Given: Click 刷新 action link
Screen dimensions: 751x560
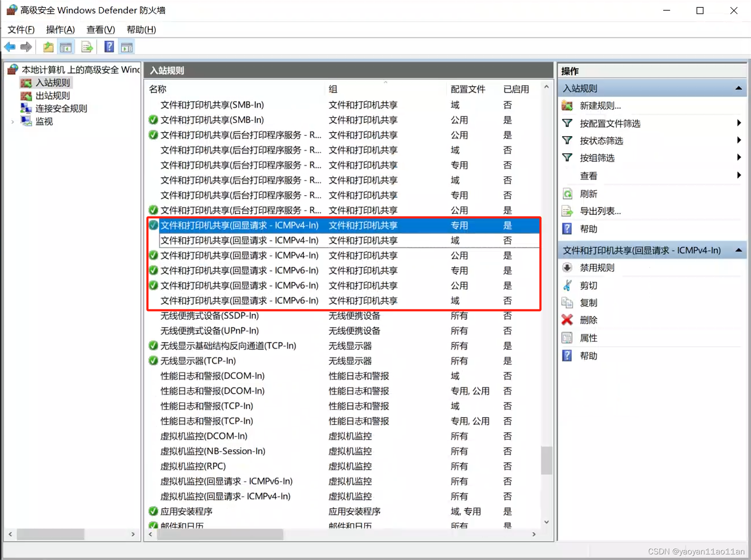Looking at the screenshot, I should click(588, 194).
